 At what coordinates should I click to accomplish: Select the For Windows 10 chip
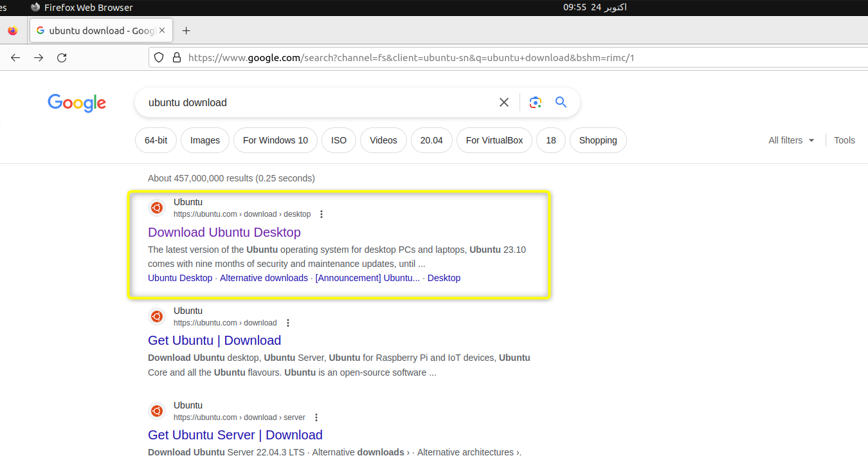(x=275, y=140)
